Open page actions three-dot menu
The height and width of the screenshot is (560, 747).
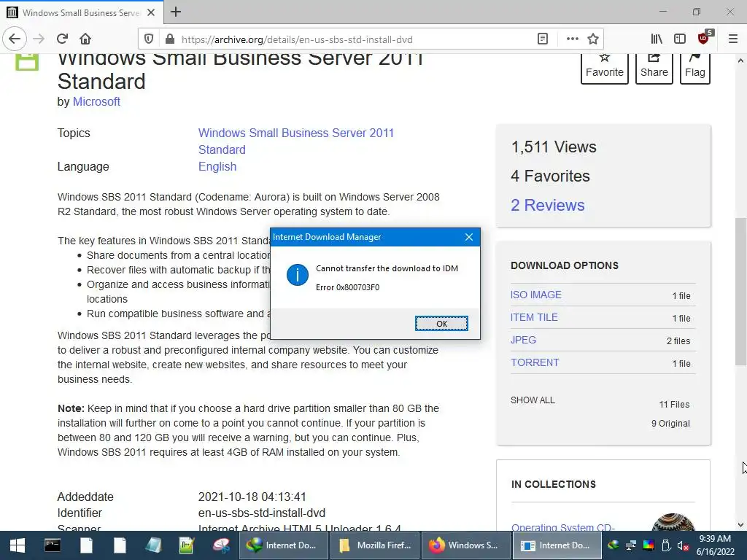(x=572, y=39)
